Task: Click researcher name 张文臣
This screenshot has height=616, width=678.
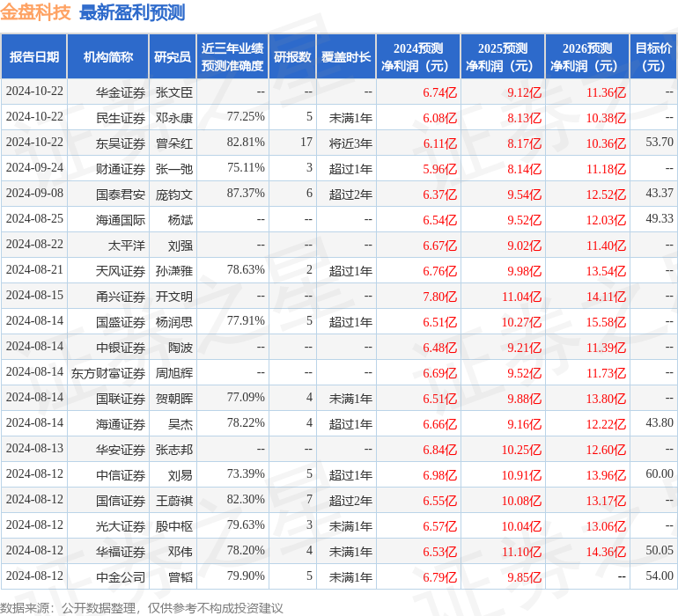Action: (x=173, y=92)
